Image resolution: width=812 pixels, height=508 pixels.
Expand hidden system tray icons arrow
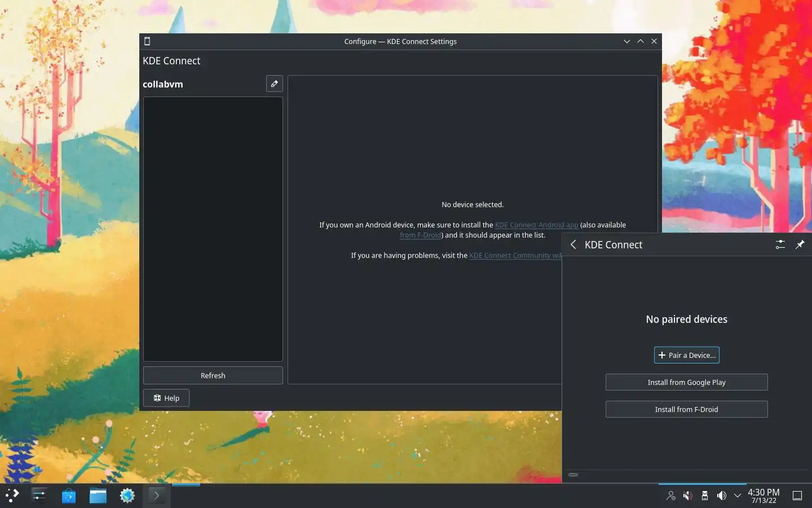coord(737,496)
